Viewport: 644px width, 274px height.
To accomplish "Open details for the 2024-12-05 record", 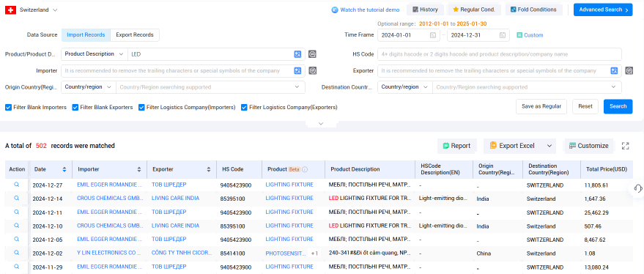I will click(x=16, y=239).
